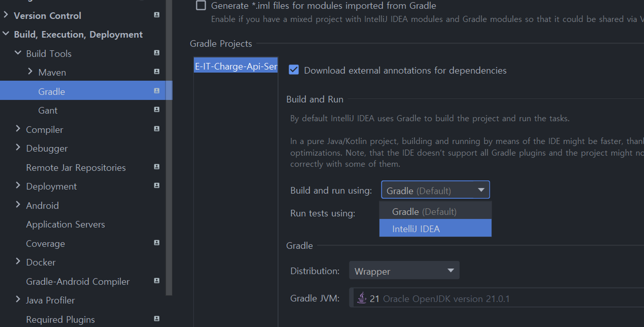Image resolution: width=644 pixels, height=327 pixels.
Task: Click the icon beside Gradle-Android Compiler
Action: pos(156,281)
